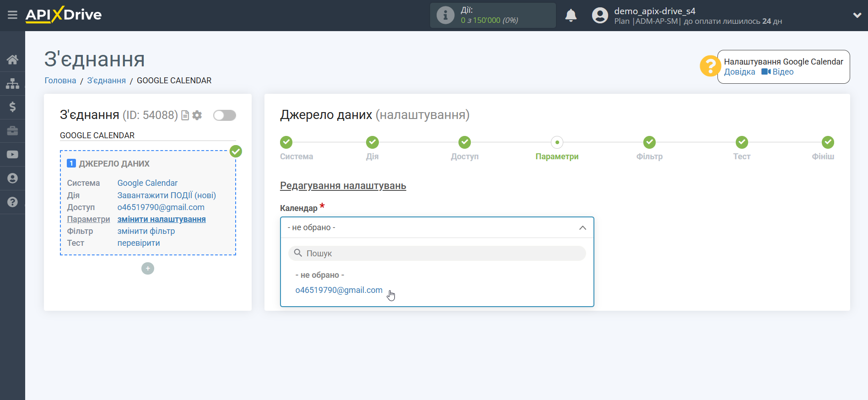Click the ApiX-Drive logo
The height and width of the screenshot is (400, 868).
(64, 15)
